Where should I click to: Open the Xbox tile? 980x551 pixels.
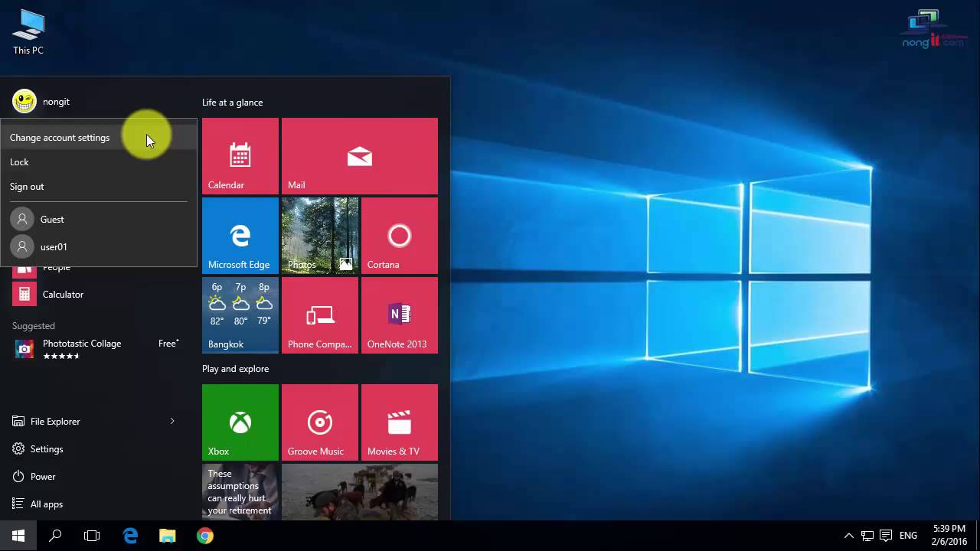pos(240,422)
